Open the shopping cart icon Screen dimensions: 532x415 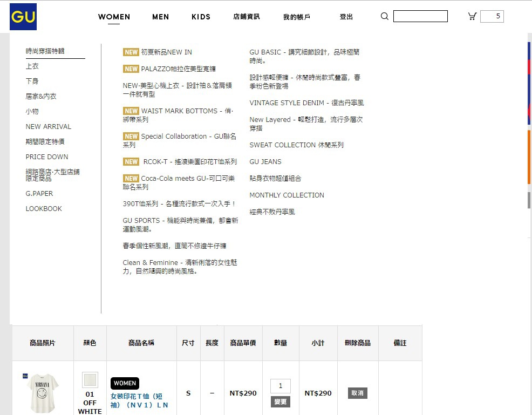[472, 16]
